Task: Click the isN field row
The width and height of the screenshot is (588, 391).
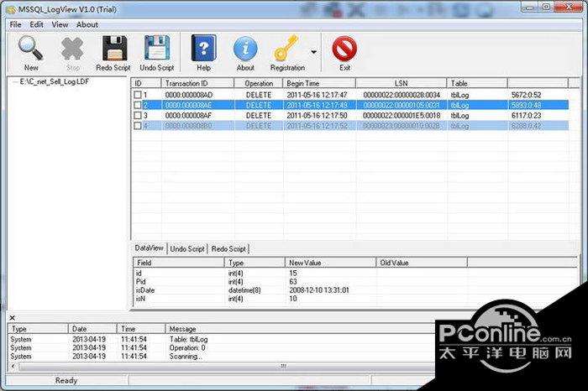Action: [x=354, y=299]
